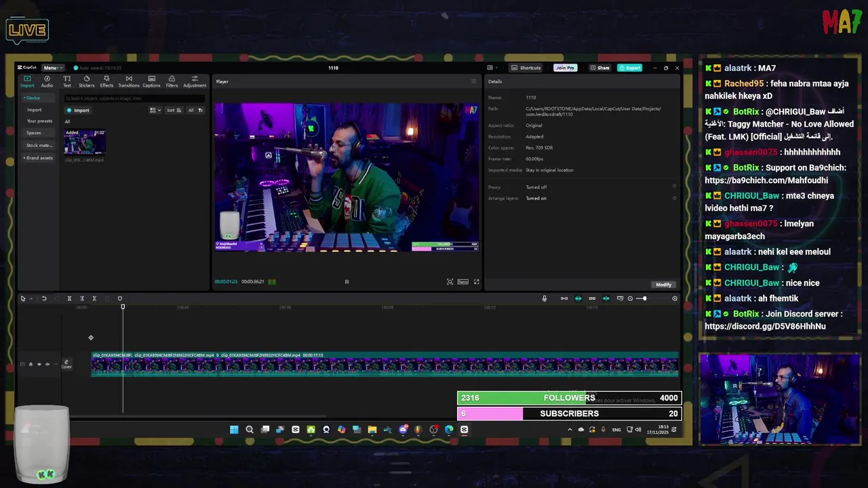Click the Modify button in Details
The image size is (868, 488).
pos(663,285)
